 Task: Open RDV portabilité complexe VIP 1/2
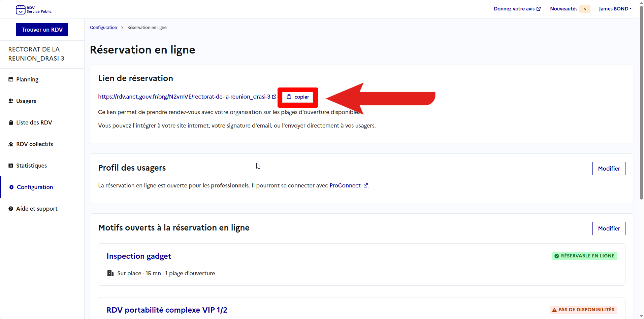coord(167,310)
